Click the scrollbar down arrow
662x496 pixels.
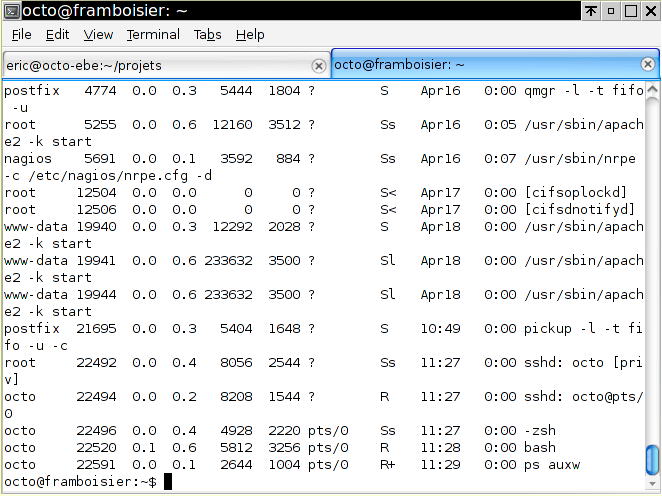tap(652, 481)
